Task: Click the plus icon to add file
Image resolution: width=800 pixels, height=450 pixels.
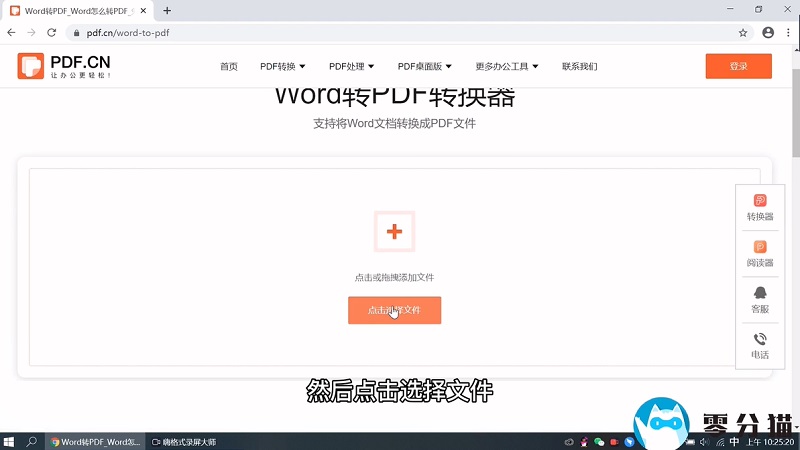Action: [x=394, y=232]
